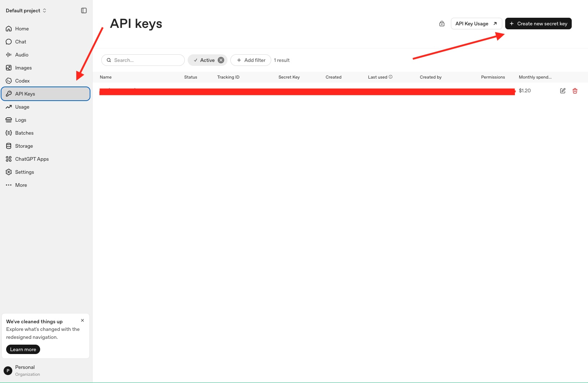Click the lock icon near API Key Usage
588x383 pixels.
click(442, 24)
